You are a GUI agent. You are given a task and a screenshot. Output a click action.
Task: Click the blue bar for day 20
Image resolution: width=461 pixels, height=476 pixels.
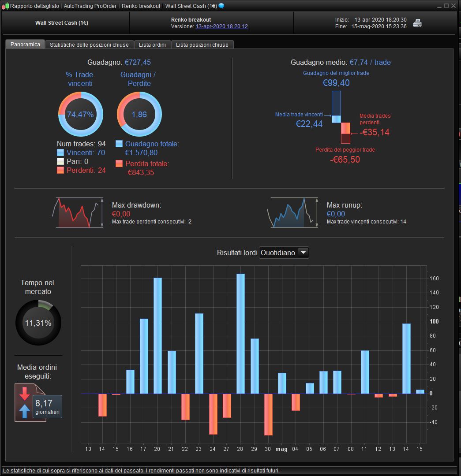(158, 336)
